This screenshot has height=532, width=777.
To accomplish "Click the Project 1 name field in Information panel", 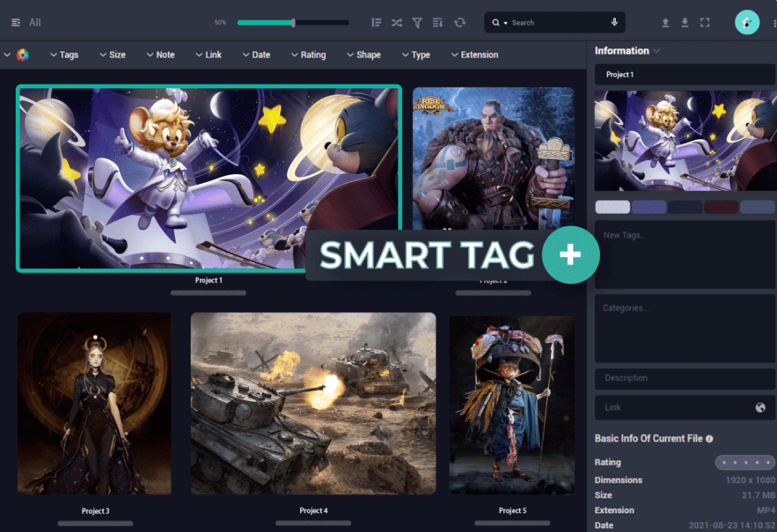I will coord(685,74).
